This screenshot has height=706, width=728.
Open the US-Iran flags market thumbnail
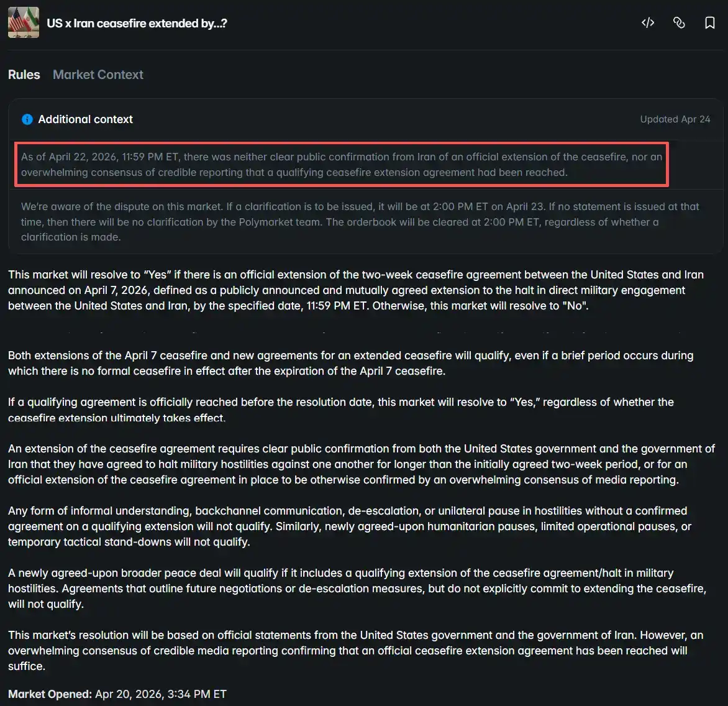coord(24,23)
